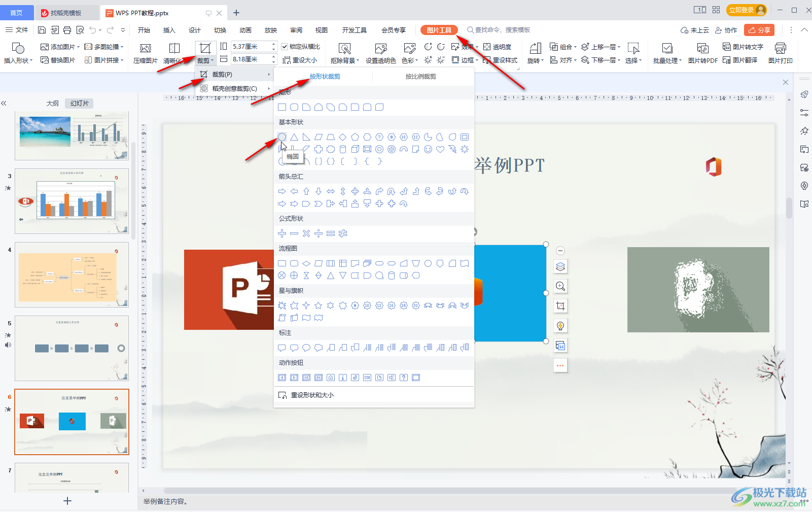Click the floating lightbulb suggestion icon
The height and width of the screenshot is (512, 812).
[560, 326]
